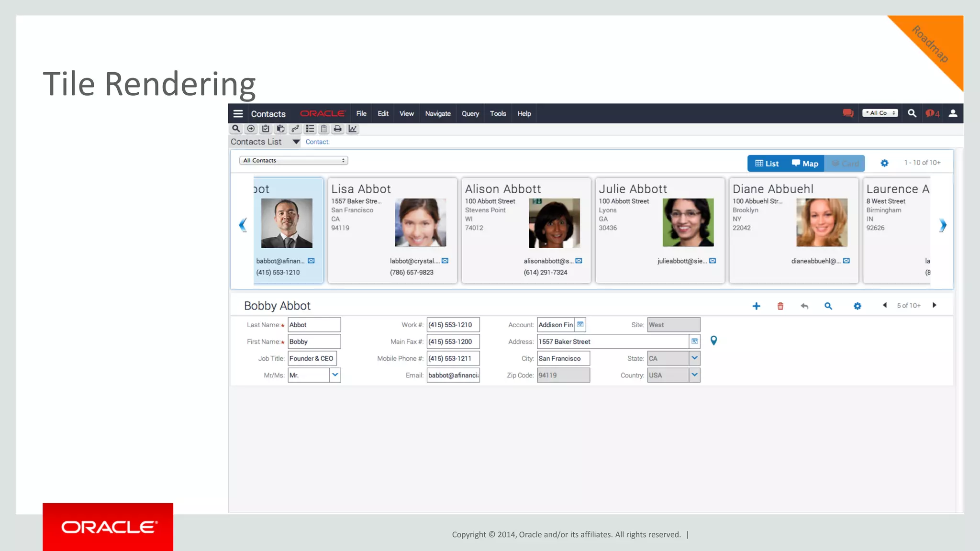This screenshot has height=551, width=980.
Task: Click the Contact: breadcrumb link
Action: click(318, 142)
